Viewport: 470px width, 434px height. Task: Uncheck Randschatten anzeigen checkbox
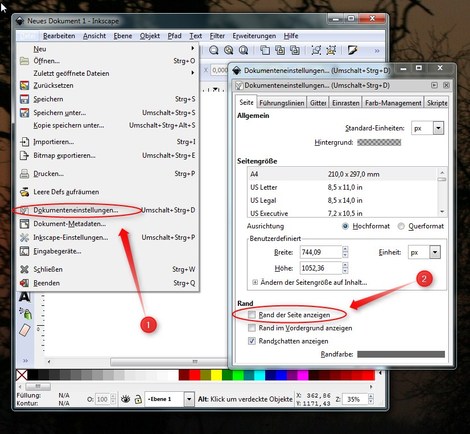click(252, 341)
